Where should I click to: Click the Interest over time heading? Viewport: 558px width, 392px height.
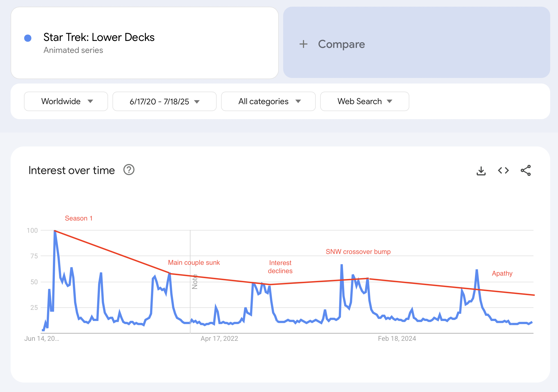click(72, 170)
